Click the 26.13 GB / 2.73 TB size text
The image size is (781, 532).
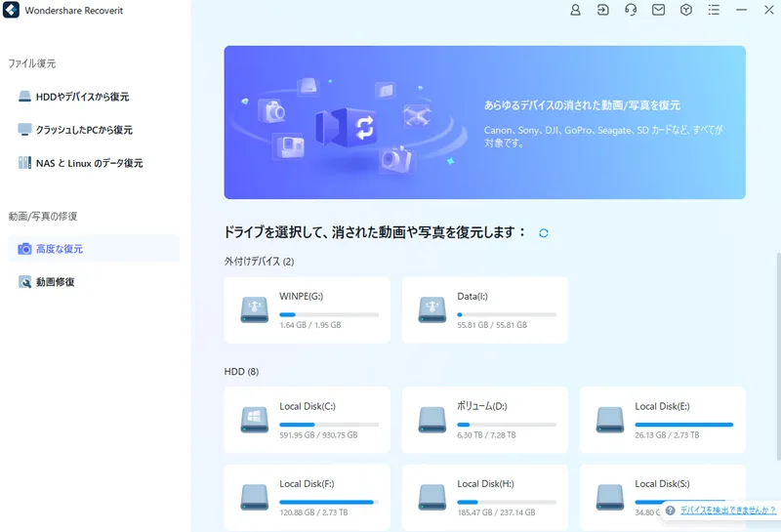coord(667,435)
